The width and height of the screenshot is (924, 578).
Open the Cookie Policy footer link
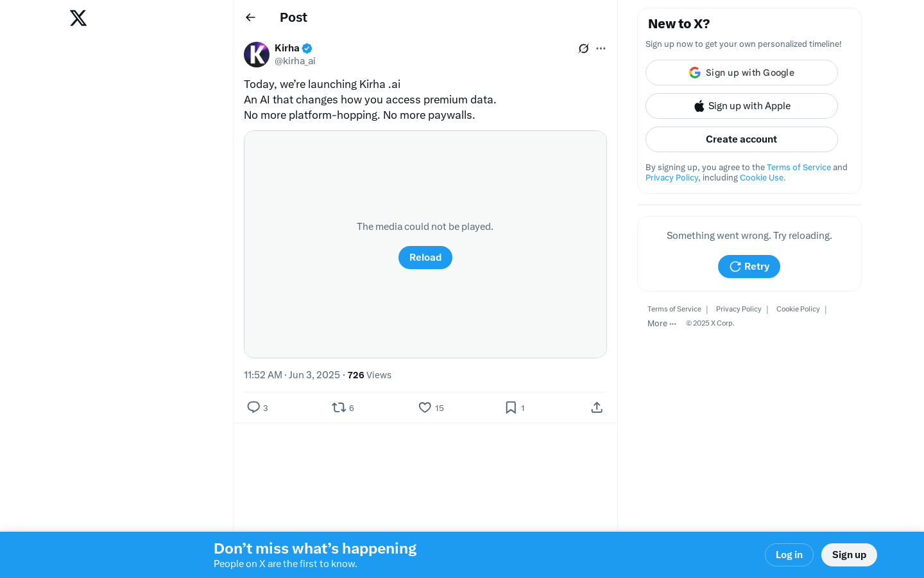tap(798, 309)
